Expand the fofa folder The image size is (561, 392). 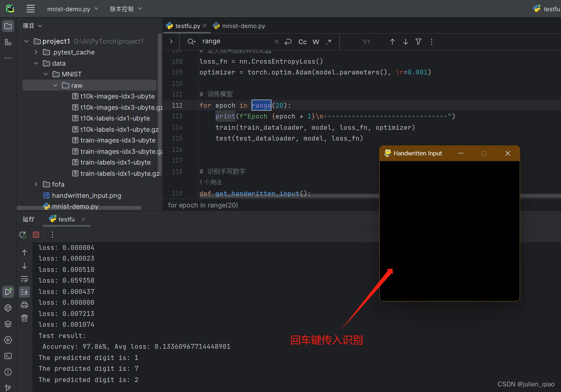point(36,184)
